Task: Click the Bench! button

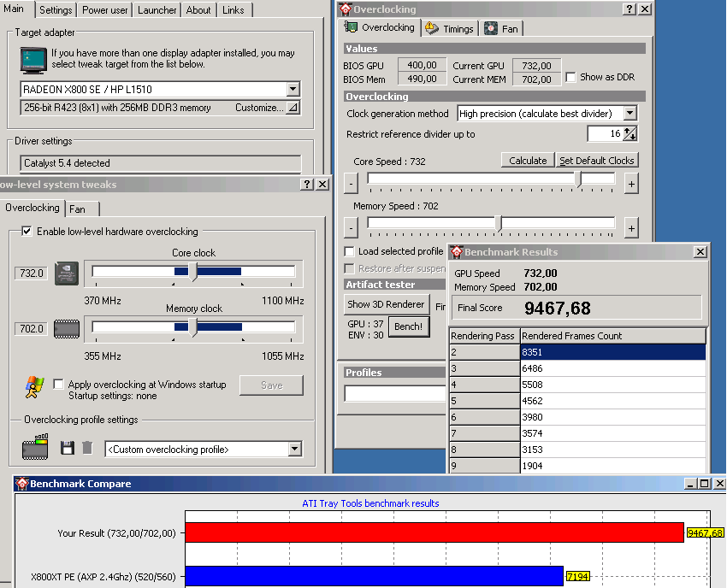Action: point(408,326)
